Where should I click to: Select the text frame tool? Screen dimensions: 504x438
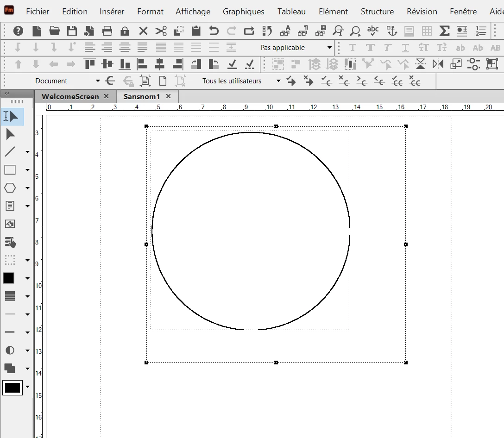tap(10, 206)
